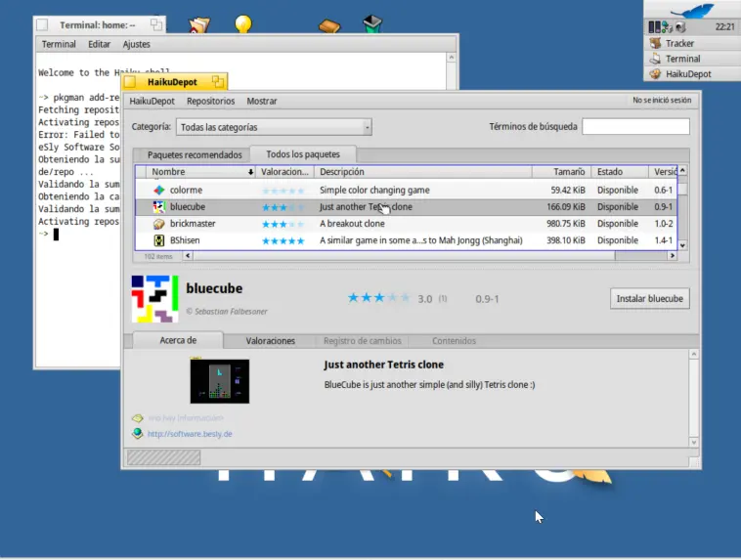This screenshot has height=560, width=741.
Task: Open the Repositorios menu
Action: [211, 101]
